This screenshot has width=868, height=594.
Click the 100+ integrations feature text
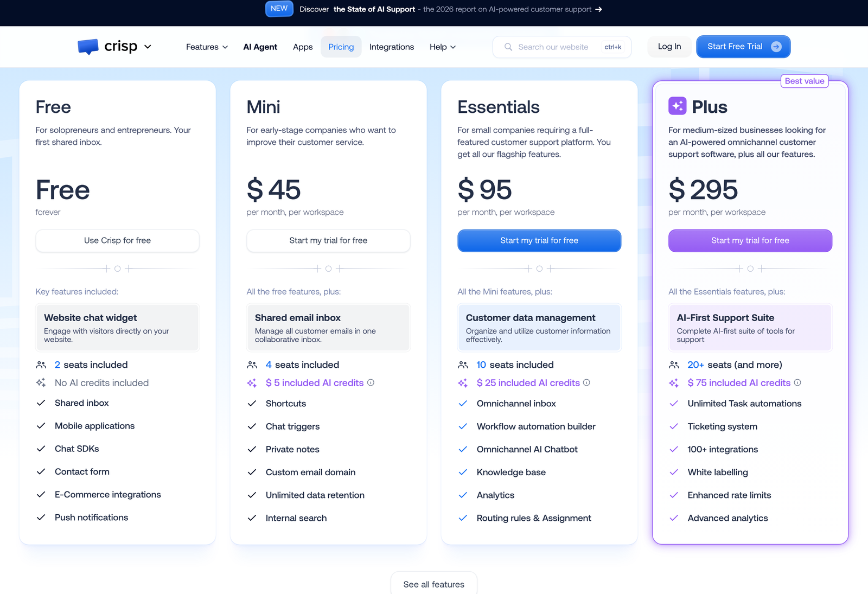(723, 449)
